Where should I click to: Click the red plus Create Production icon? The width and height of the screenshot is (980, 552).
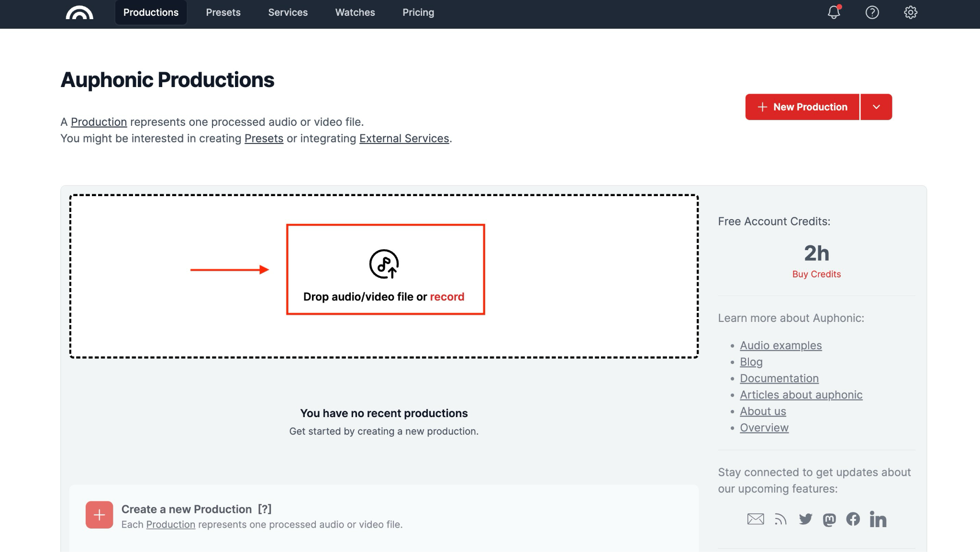(100, 515)
